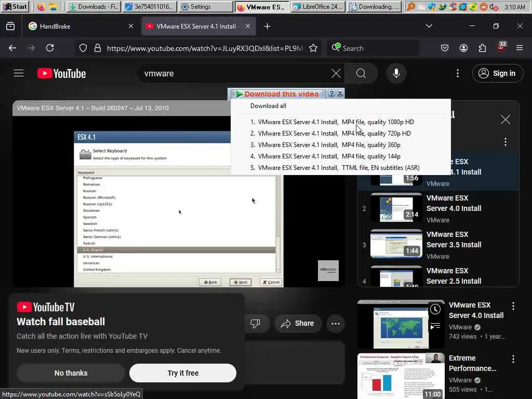
Task: Open options for Extreme Performance video
Action: pos(513,359)
